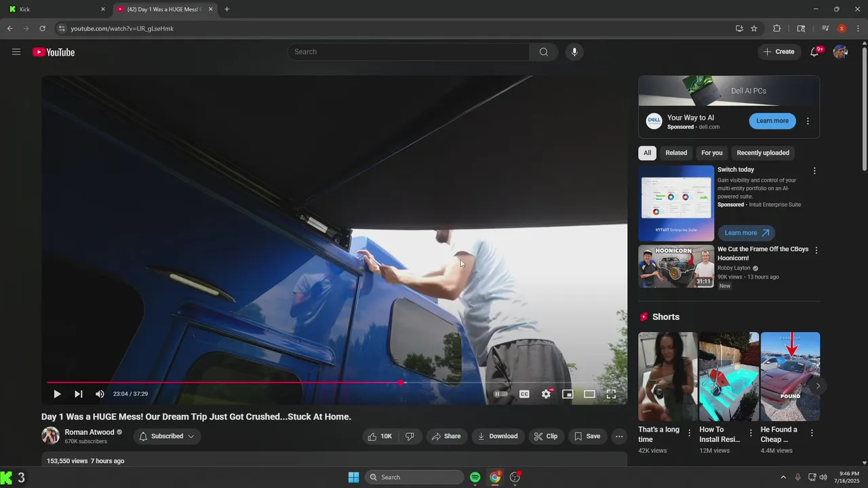Open options for Switch today ad
The width and height of the screenshot is (868, 488).
[x=814, y=171]
